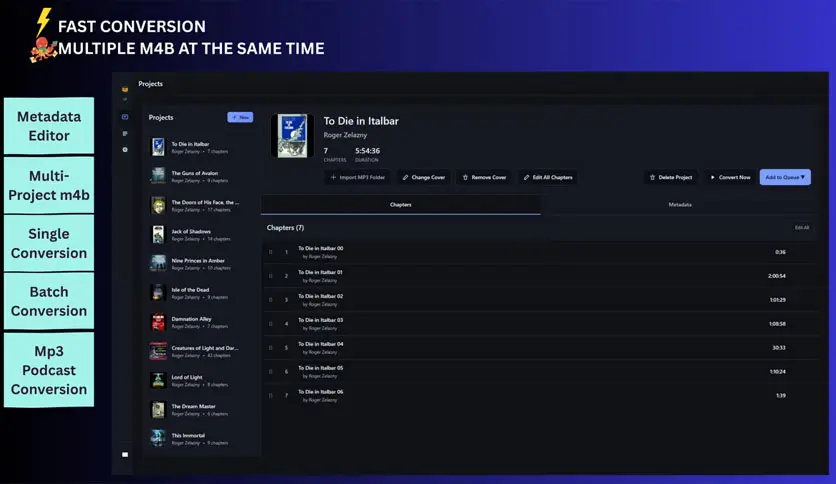
Task: Click chapter title To Die in Italbar 00
Action: [x=320, y=248]
